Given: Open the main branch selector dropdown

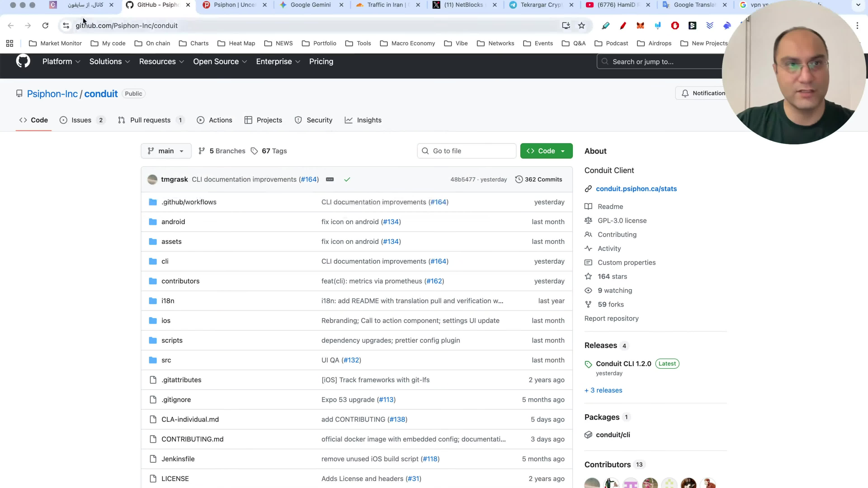Looking at the screenshot, I should tap(166, 151).
